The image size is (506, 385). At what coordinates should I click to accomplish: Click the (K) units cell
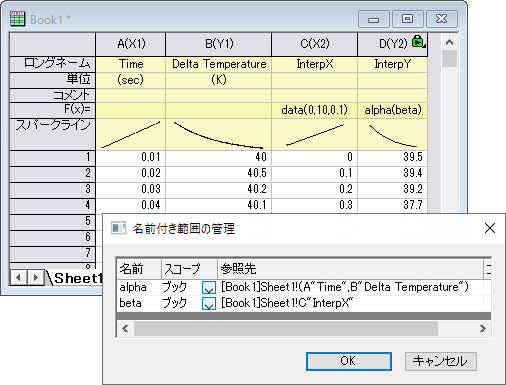[x=219, y=80]
